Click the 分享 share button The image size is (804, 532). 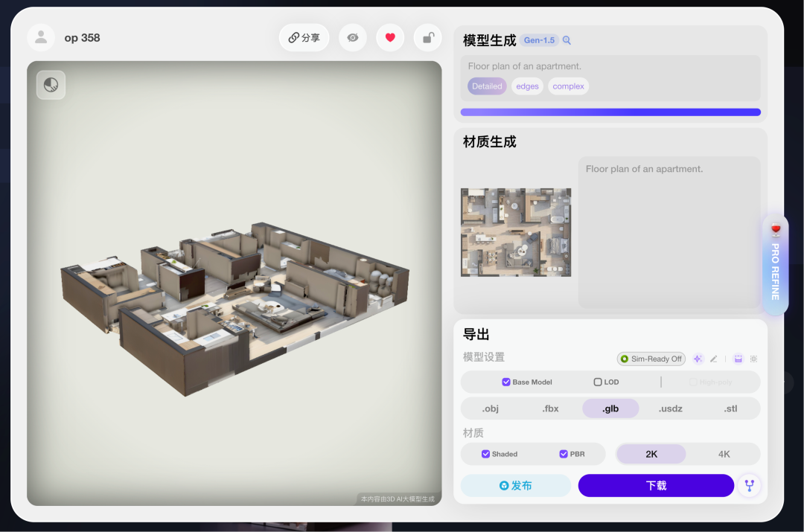[304, 37]
